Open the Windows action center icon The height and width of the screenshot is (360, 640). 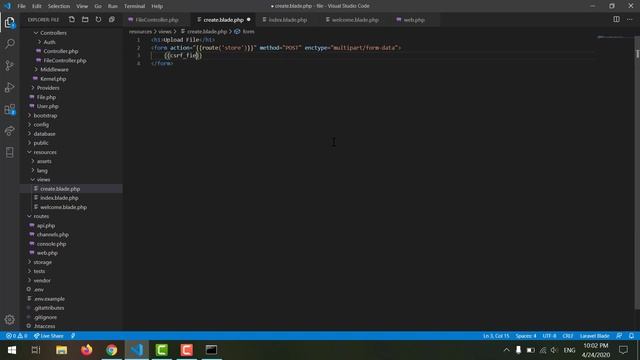pos(623,350)
